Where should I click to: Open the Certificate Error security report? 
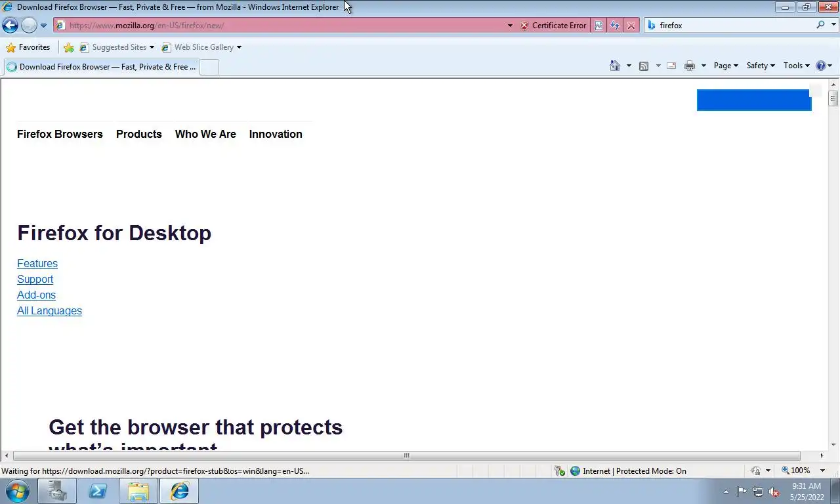coord(553,26)
